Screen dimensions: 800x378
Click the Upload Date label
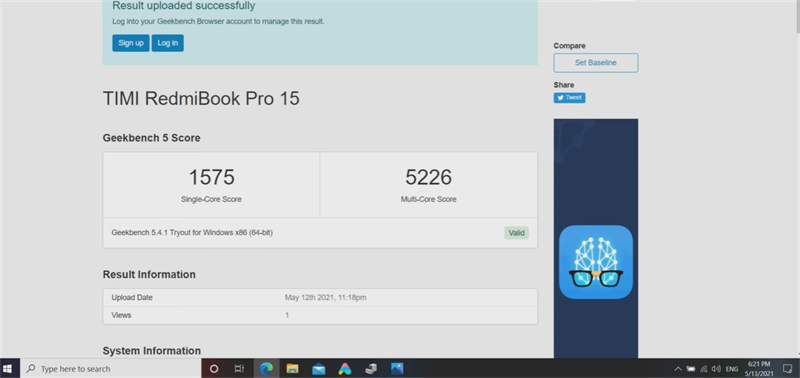pyautogui.click(x=132, y=297)
